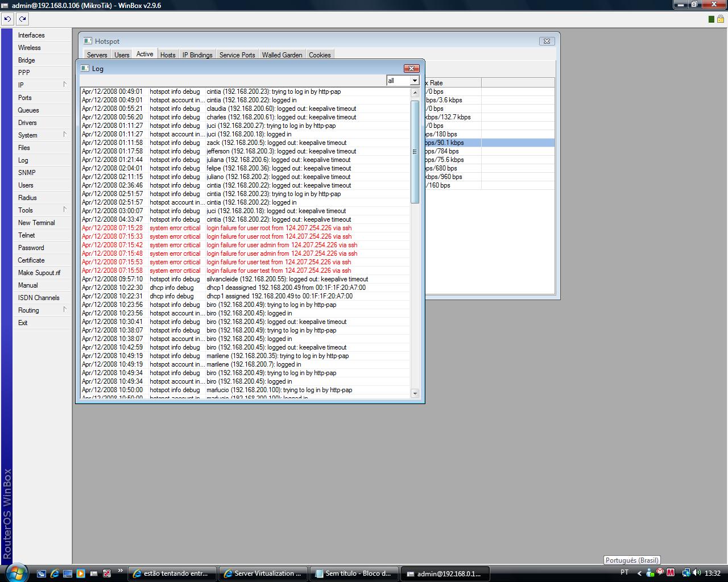Click the taskbar clock showing 13:32
Image resolution: width=728 pixels, height=582 pixels.
pyautogui.click(x=713, y=573)
